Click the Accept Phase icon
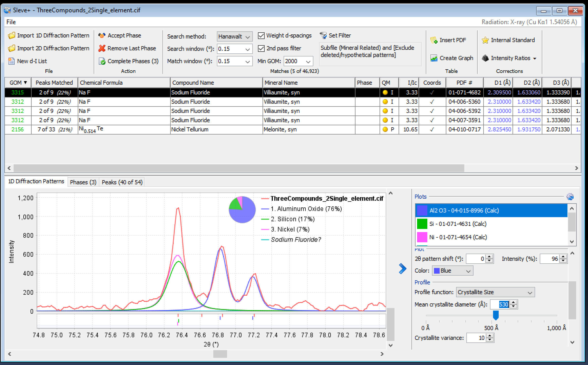 click(102, 35)
